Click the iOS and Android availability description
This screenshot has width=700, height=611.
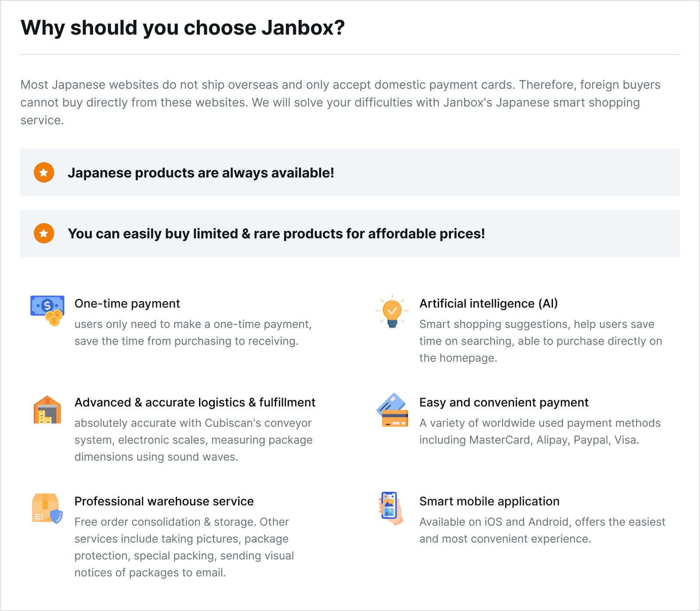(542, 530)
